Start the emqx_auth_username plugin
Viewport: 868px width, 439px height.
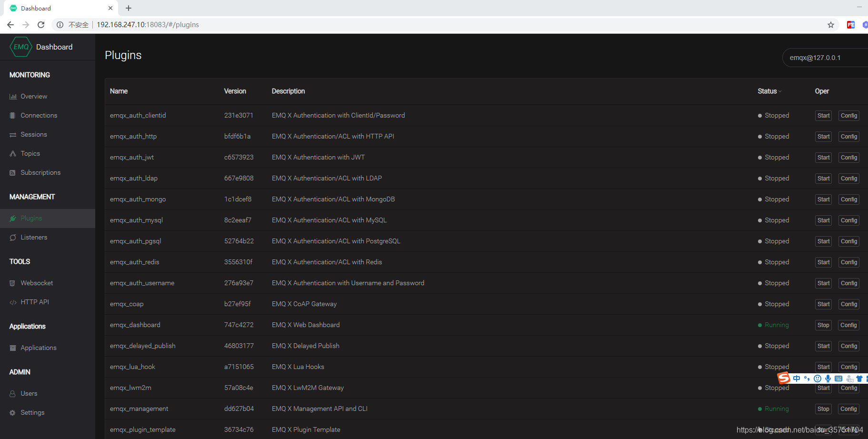pos(823,283)
